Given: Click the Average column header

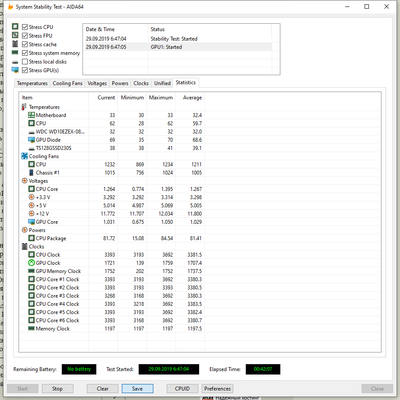Looking at the screenshot, I should 190,97.
